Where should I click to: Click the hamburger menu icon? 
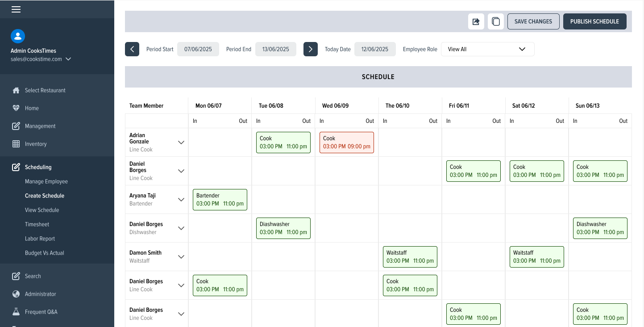16,9
